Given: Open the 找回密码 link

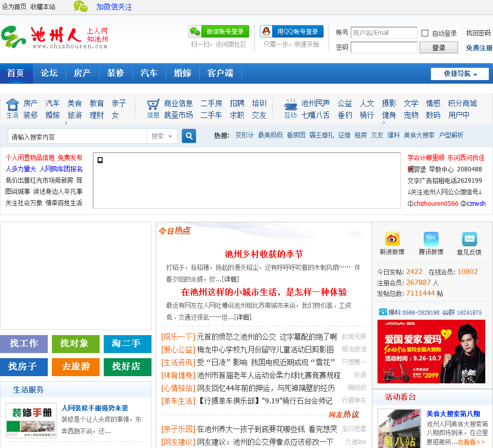Looking at the screenshot, I should [478, 33].
